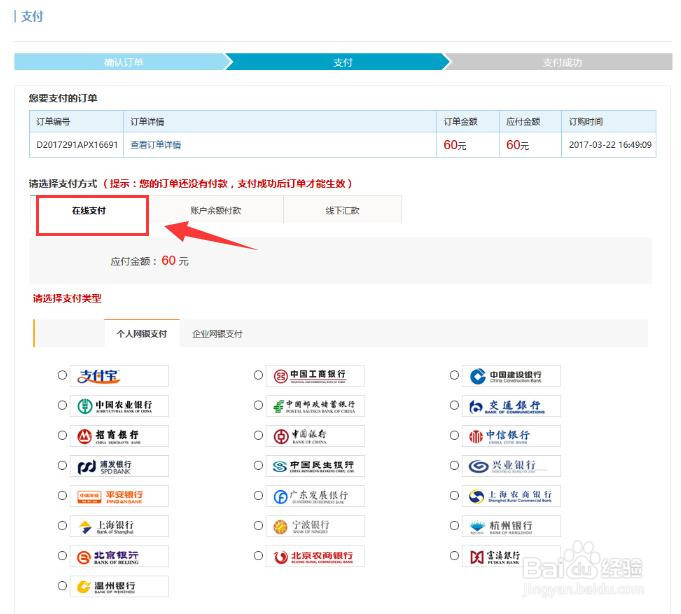Click the 中国邮政储蓄银行 logo
681x614 pixels.
[315, 406]
